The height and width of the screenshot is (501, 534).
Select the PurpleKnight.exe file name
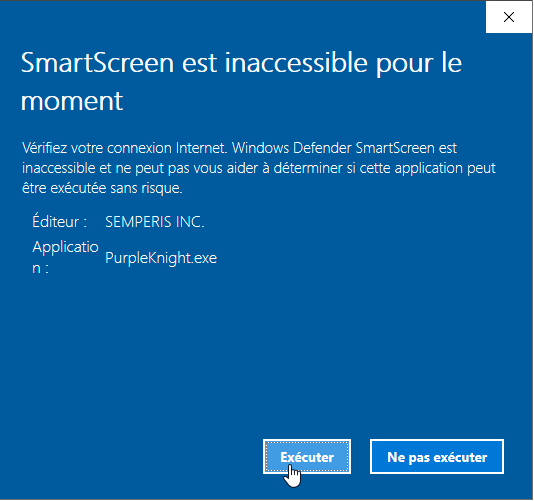[161, 258]
